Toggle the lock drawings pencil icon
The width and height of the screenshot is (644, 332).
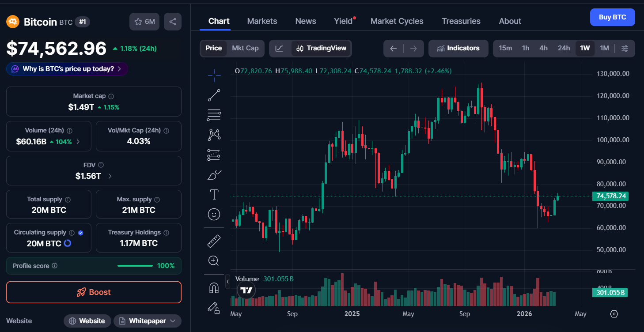[214, 308]
